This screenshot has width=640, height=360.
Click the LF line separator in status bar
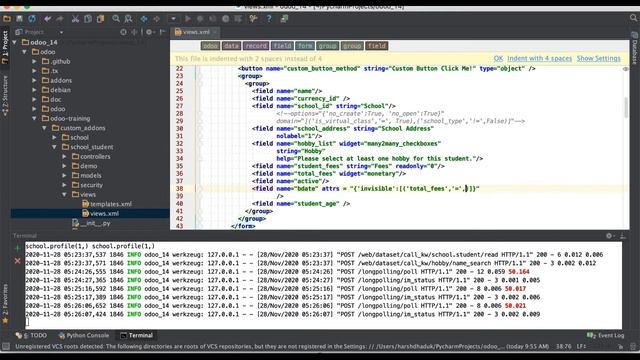pyautogui.click(x=582, y=346)
